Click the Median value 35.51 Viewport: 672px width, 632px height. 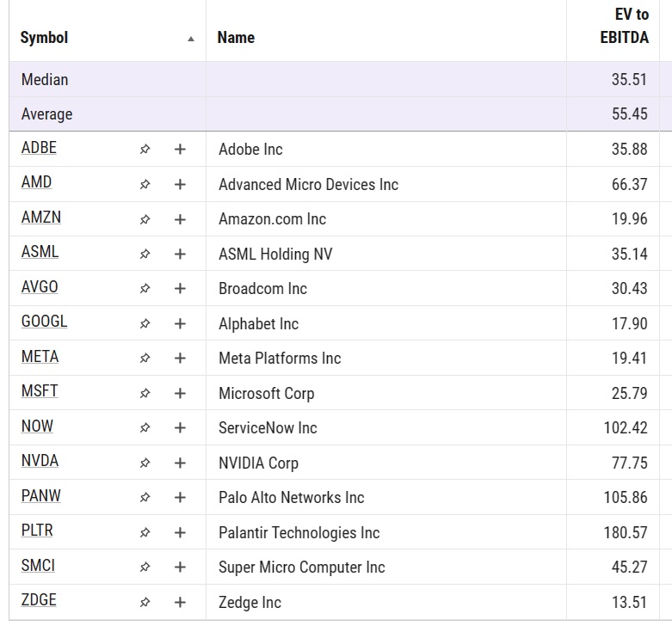tap(629, 80)
